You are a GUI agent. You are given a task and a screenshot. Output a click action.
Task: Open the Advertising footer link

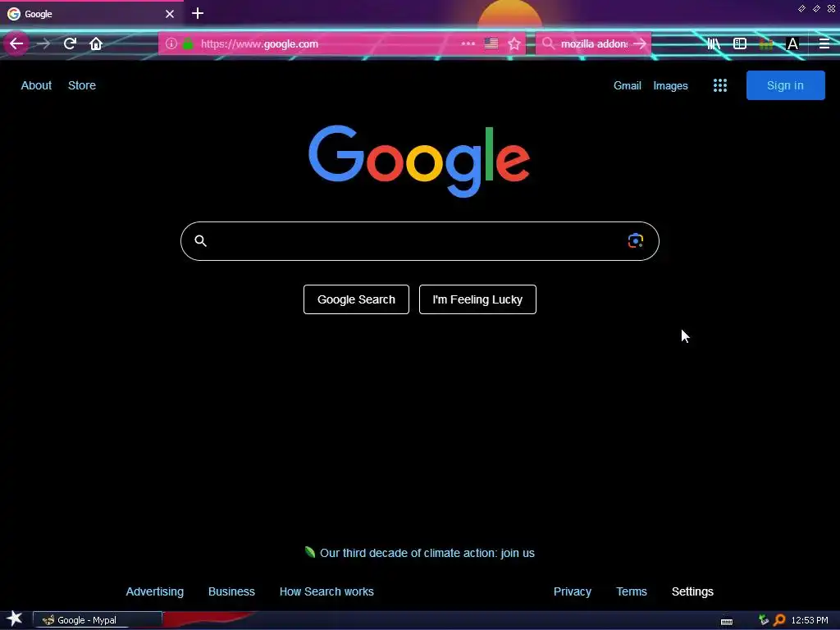[155, 591]
